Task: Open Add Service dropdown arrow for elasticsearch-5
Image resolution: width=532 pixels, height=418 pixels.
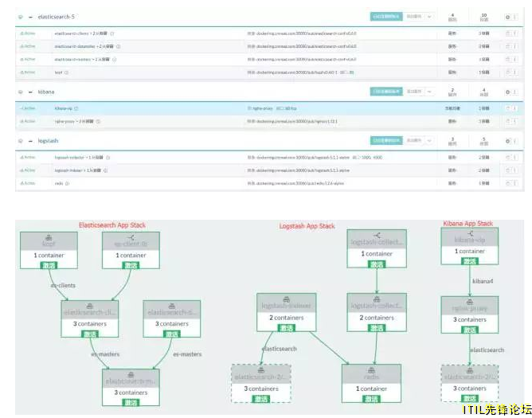Action: click(x=429, y=17)
